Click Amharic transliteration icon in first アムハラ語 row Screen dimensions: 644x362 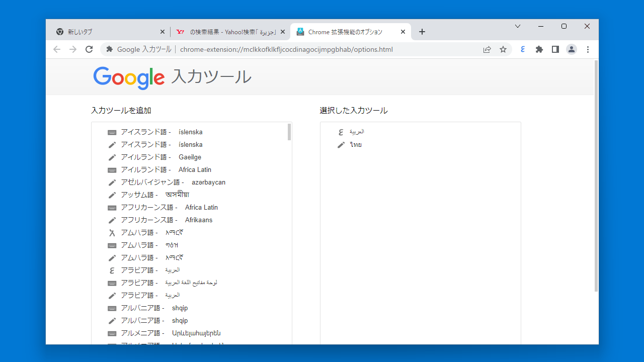click(112, 233)
